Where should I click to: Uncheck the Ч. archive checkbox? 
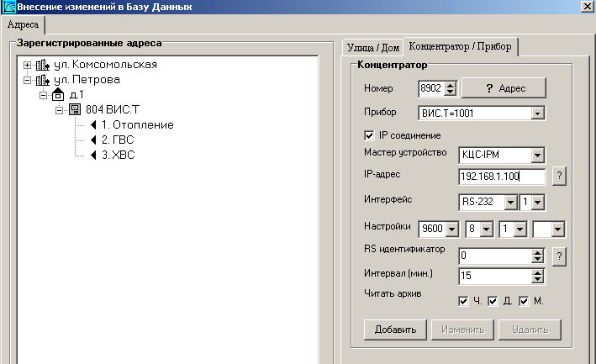pyautogui.click(x=463, y=301)
